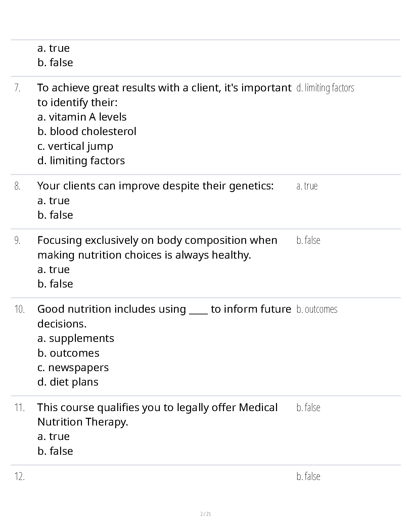Click question number 12 label
The image size is (411, 532).
click(19, 476)
